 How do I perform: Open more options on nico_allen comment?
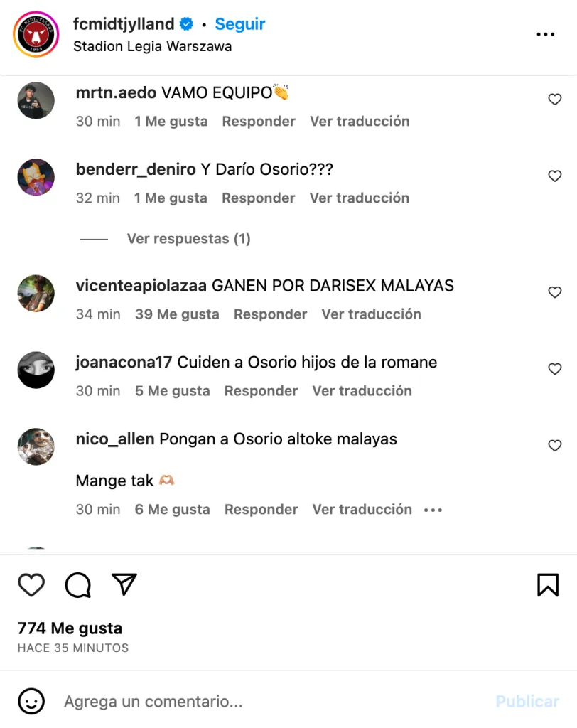coord(433,510)
